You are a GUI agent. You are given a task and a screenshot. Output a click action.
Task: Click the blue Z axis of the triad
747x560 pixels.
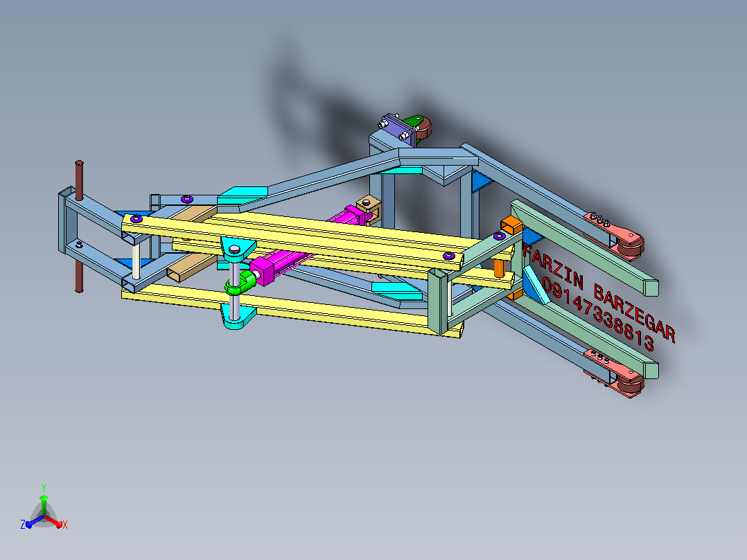33,523
